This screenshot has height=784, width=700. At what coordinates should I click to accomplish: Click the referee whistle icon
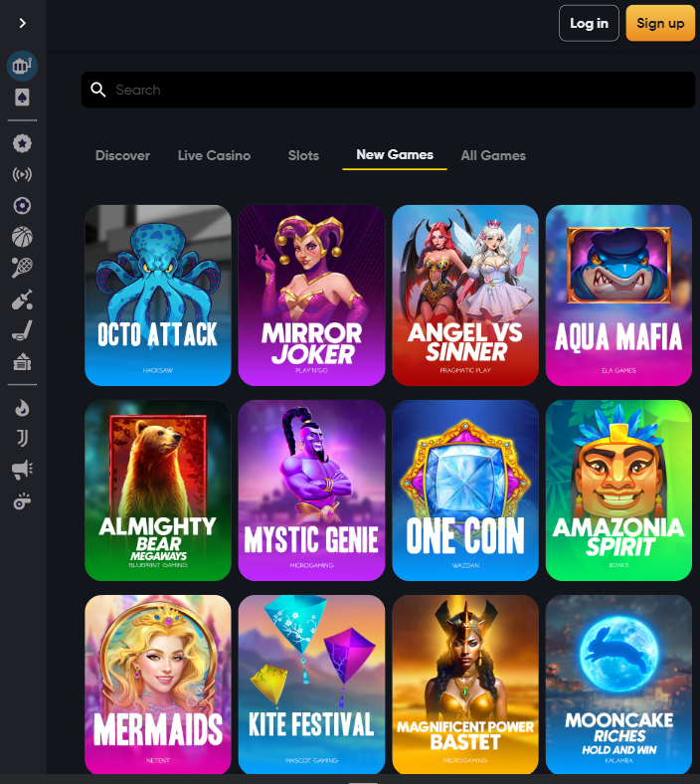[x=22, y=501]
